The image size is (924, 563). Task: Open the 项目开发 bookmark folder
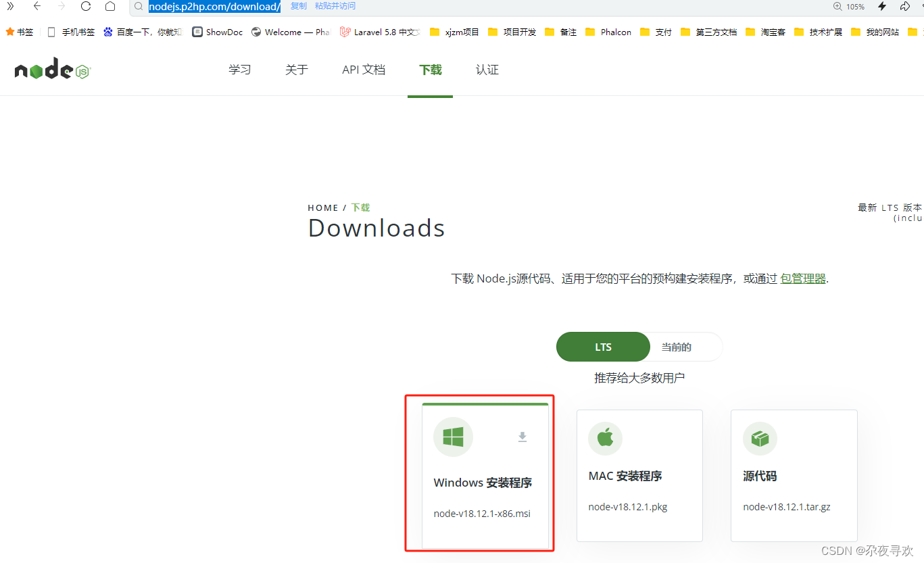(512, 32)
